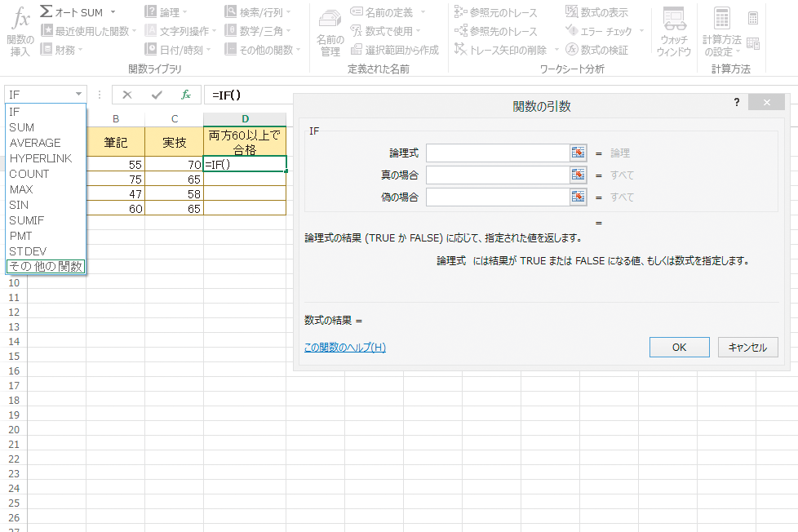Select MAX in the function list
798x532 pixels.
[46, 189]
